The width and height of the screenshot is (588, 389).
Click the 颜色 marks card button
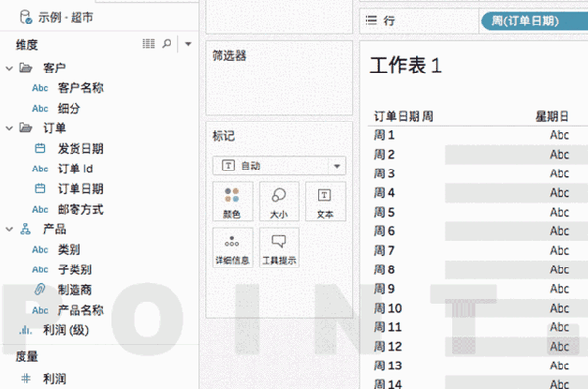tap(232, 202)
